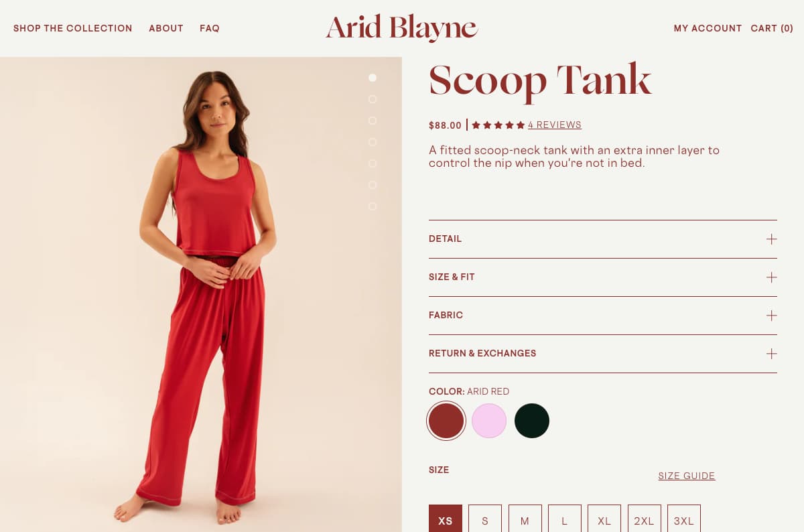Expand RETURN & EXCHANGES label
The width and height of the screenshot is (804, 532).
pos(482,354)
